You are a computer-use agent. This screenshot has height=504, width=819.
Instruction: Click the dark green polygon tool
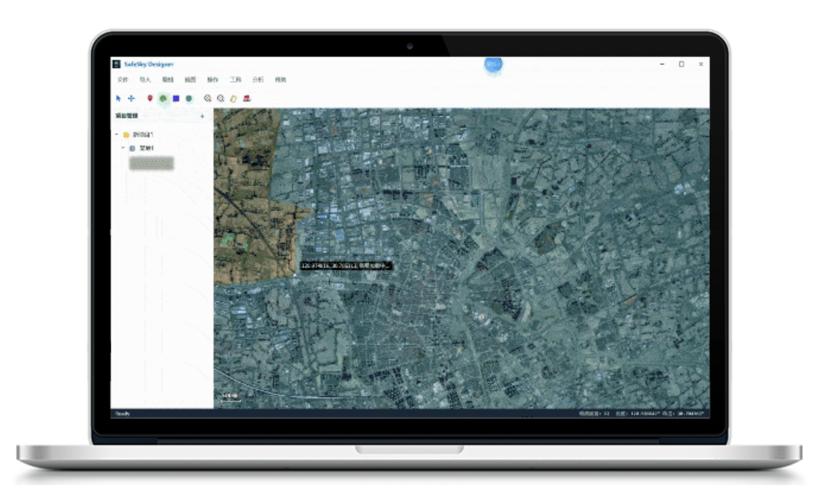[189, 98]
